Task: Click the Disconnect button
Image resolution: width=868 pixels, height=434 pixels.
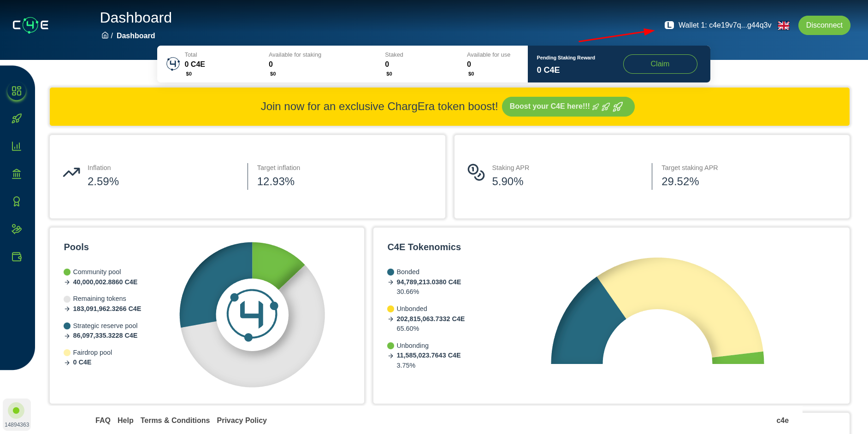Action: pyautogui.click(x=824, y=25)
